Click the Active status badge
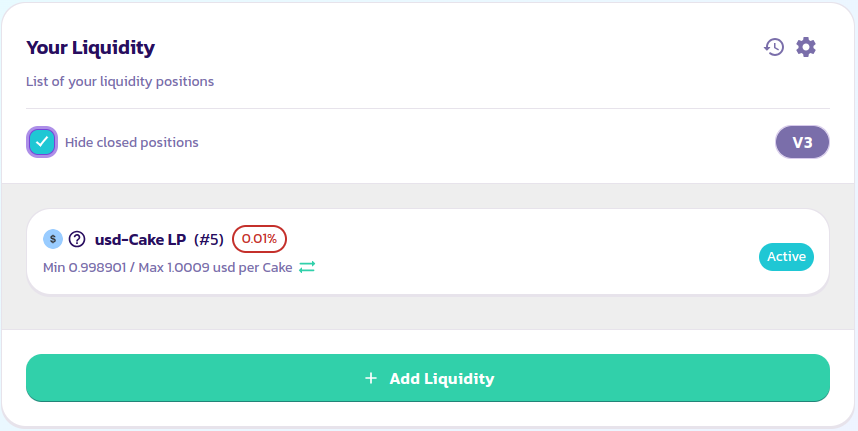Viewport: 858px width, 431px height. coord(786,257)
